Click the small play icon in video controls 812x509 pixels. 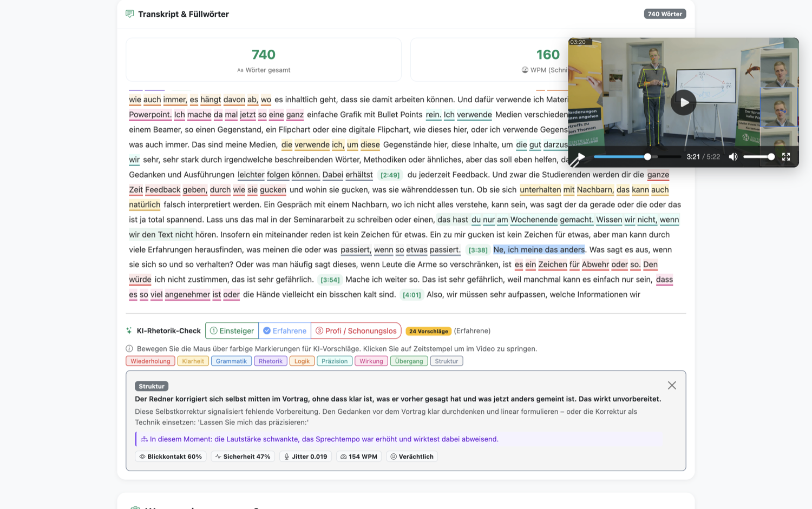pos(581,157)
